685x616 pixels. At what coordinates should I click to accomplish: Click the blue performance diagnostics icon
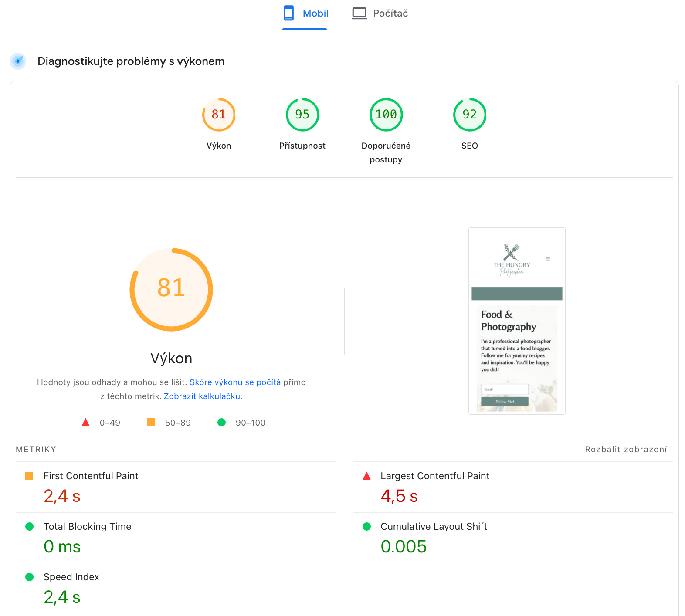pyautogui.click(x=18, y=61)
